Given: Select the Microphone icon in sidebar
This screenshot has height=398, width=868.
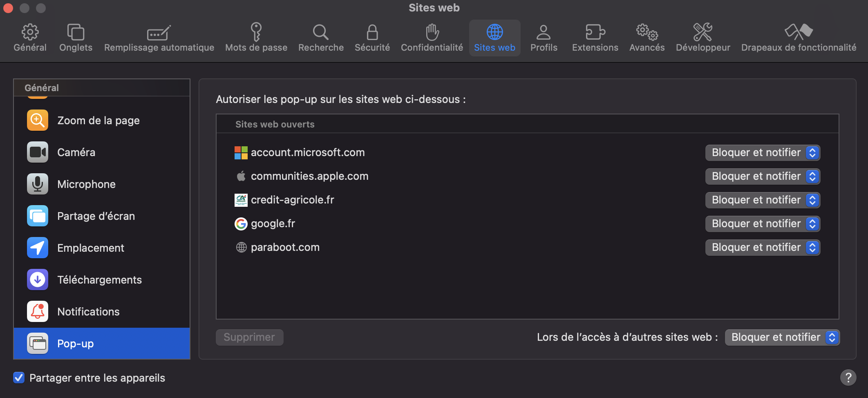Looking at the screenshot, I should [38, 184].
